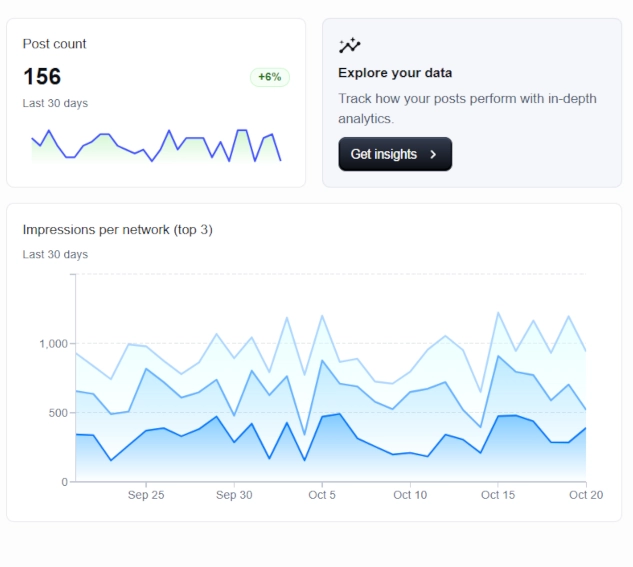The width and height of the screenshot is (633, 567).
Task: Select the Post count card title
Action: pos(55,44)
